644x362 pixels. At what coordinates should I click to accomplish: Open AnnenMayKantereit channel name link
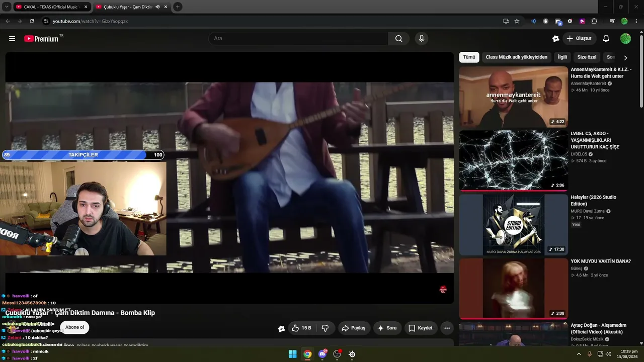click(589, 83)
